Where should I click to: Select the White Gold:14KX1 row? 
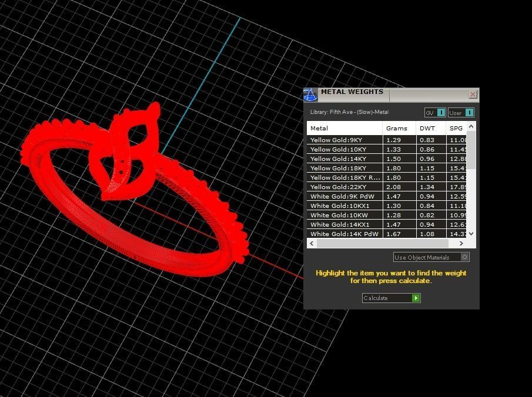tap(386, 224)
